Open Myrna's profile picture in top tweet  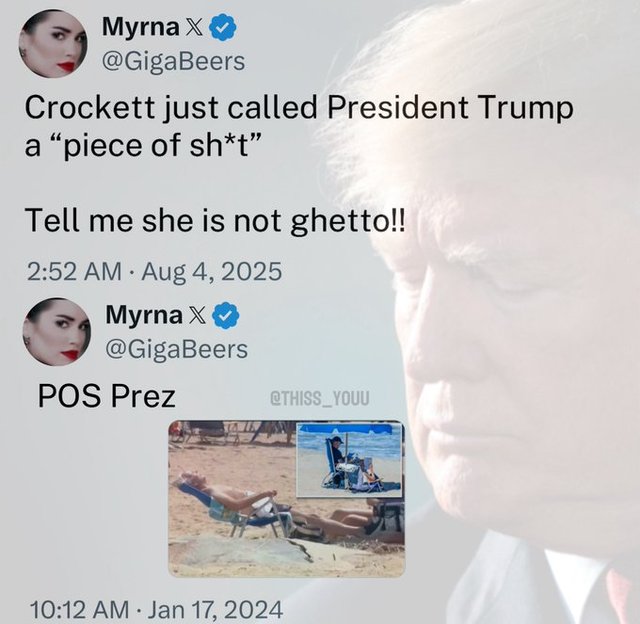pos(53,44)
